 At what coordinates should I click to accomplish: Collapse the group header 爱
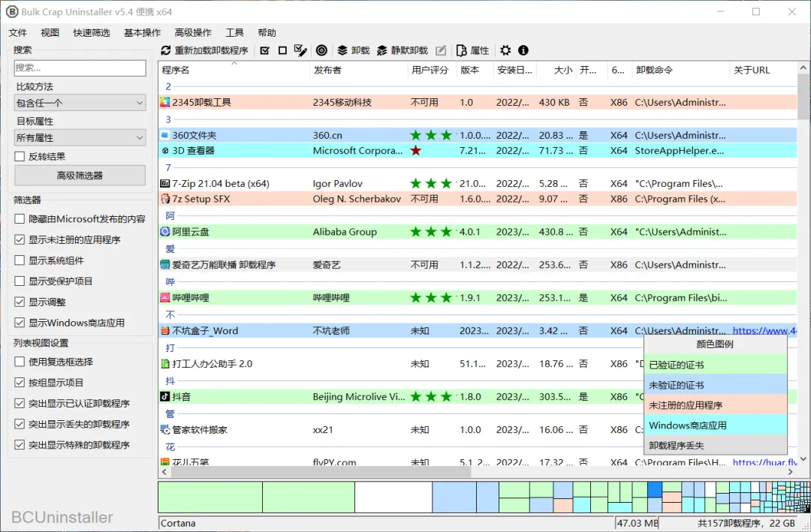(x=170, y=248)
